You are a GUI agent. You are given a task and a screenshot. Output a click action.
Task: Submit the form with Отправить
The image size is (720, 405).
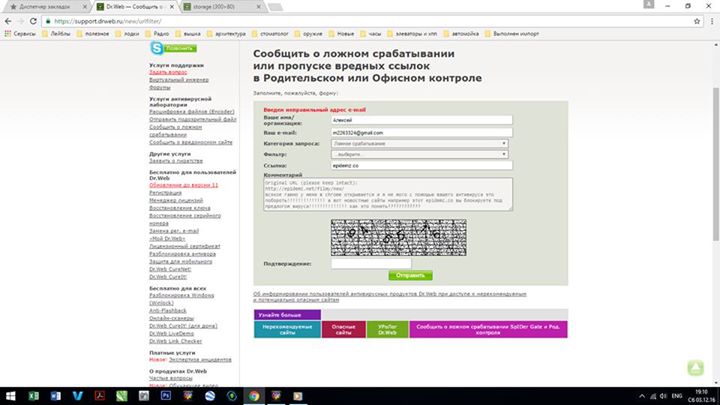pos(411,276)
